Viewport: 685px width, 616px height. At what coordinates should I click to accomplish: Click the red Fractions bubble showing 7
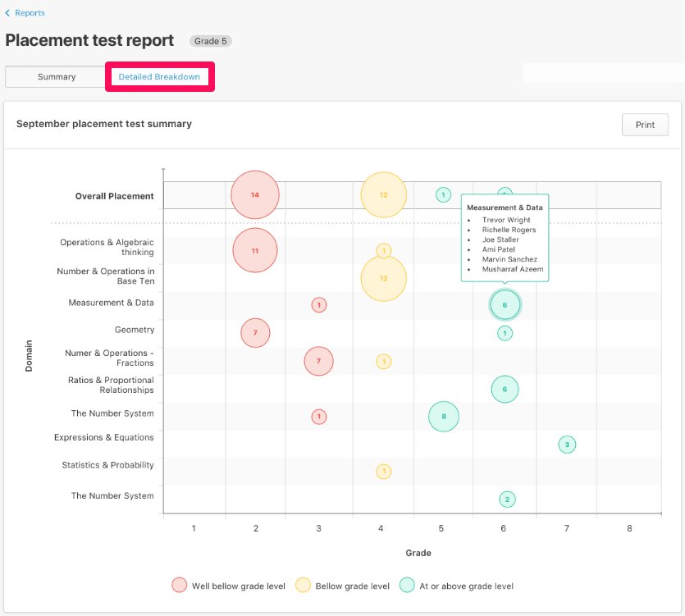[318, 361]
